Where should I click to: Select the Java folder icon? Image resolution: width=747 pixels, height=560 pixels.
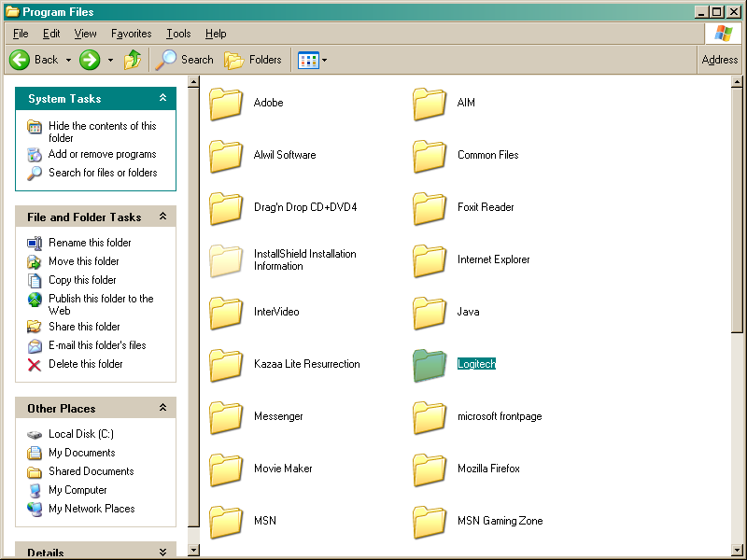[x=430, y=313]
